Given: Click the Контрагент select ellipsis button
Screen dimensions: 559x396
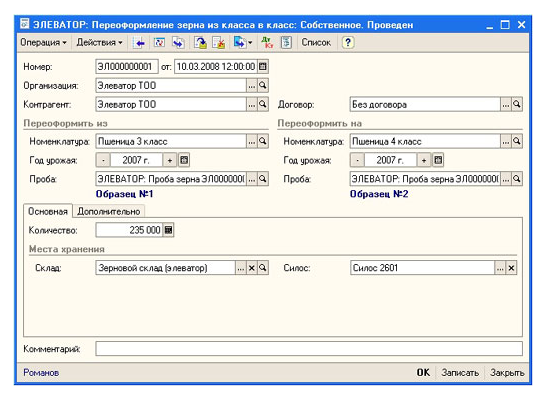Looking at the screenshot, I should coord(252,104).
